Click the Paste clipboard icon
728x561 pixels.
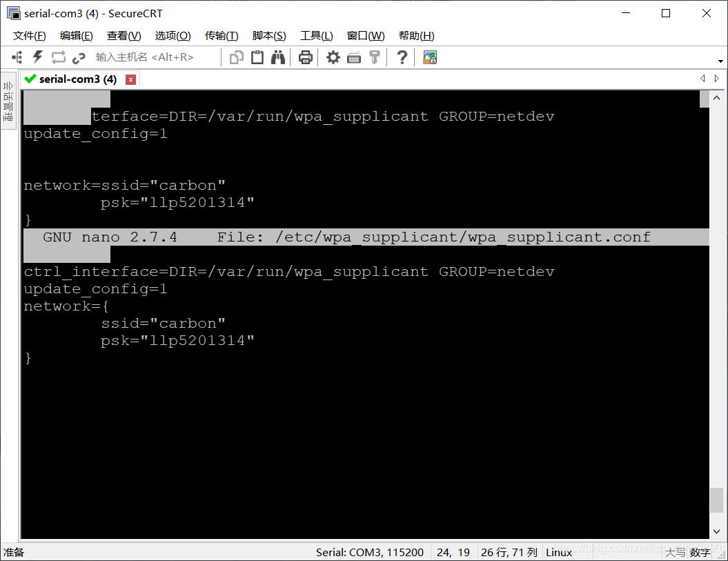(257, 57)
